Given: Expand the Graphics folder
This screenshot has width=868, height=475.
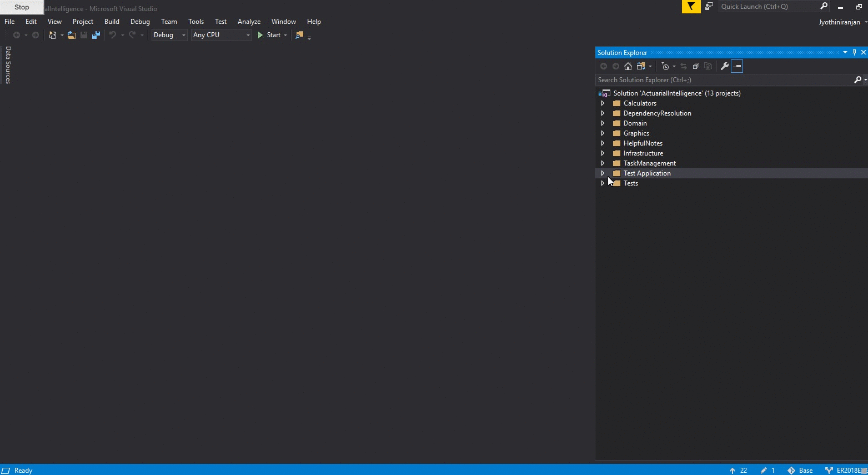Looking at the screenshot, I should (603, 133).
